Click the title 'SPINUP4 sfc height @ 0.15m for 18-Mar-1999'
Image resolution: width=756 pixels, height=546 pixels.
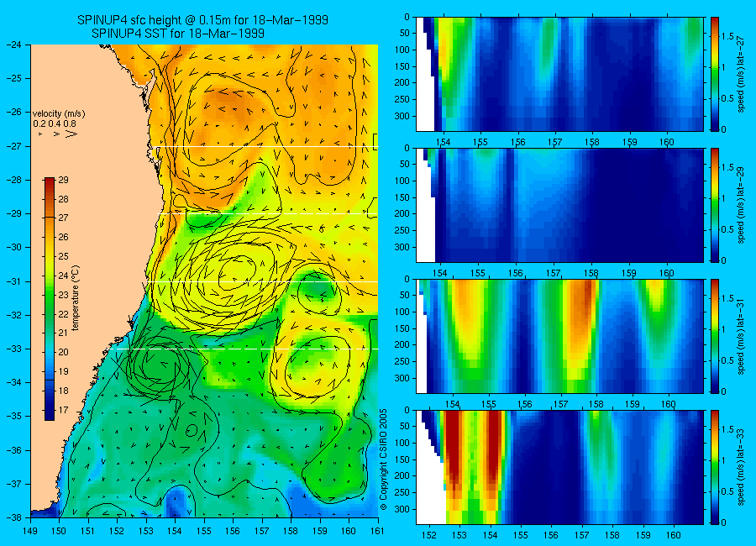click(202, 20)
